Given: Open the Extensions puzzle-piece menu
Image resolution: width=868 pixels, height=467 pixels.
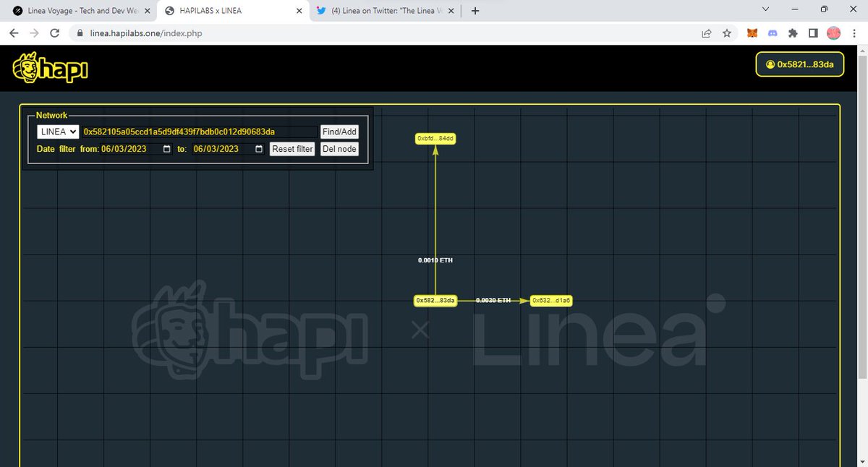Looking at the screenshot, I should point(793,33).
